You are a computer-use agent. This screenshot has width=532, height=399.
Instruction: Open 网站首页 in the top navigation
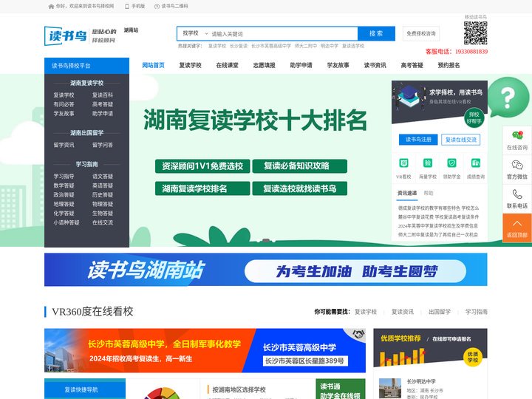154,65
